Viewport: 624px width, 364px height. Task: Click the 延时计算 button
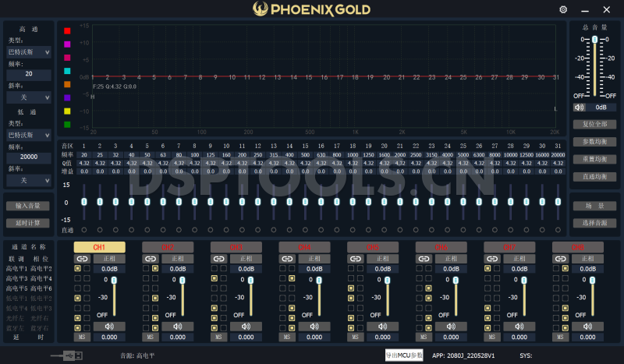pyautogui.click(x=28, y=223)
